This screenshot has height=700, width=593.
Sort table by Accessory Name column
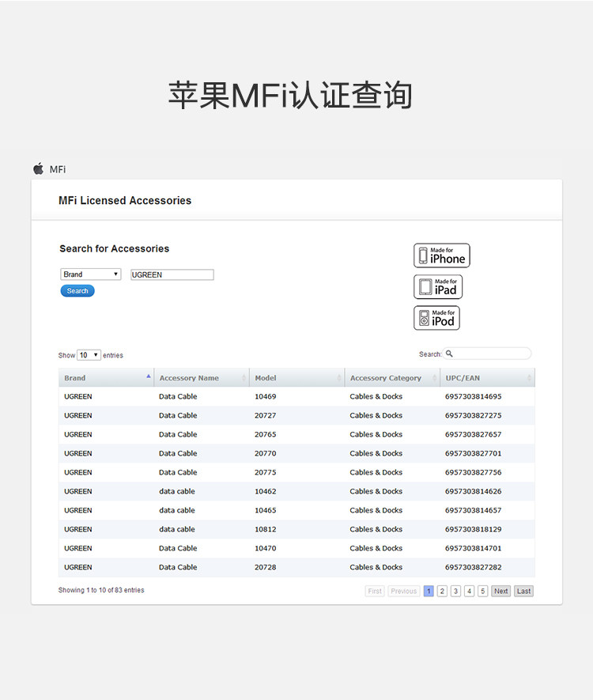pyautogui.click(x=202, y=377)
